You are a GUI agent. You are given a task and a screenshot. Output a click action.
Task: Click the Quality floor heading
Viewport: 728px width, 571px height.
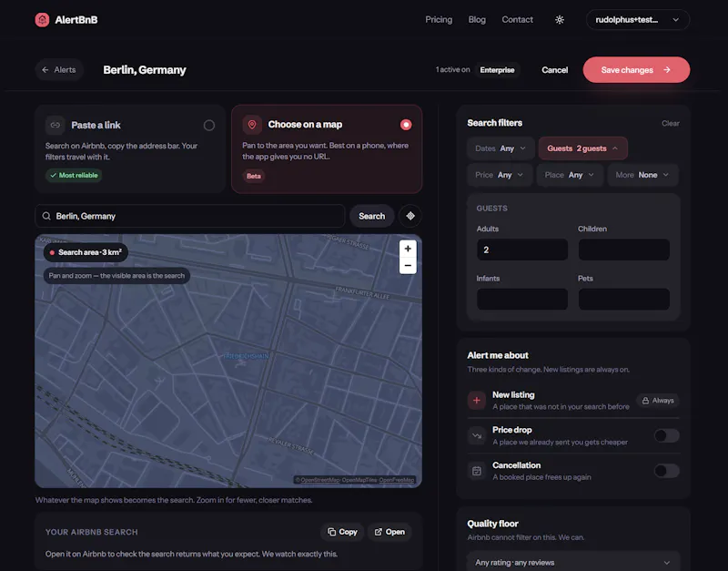(492, 524)
